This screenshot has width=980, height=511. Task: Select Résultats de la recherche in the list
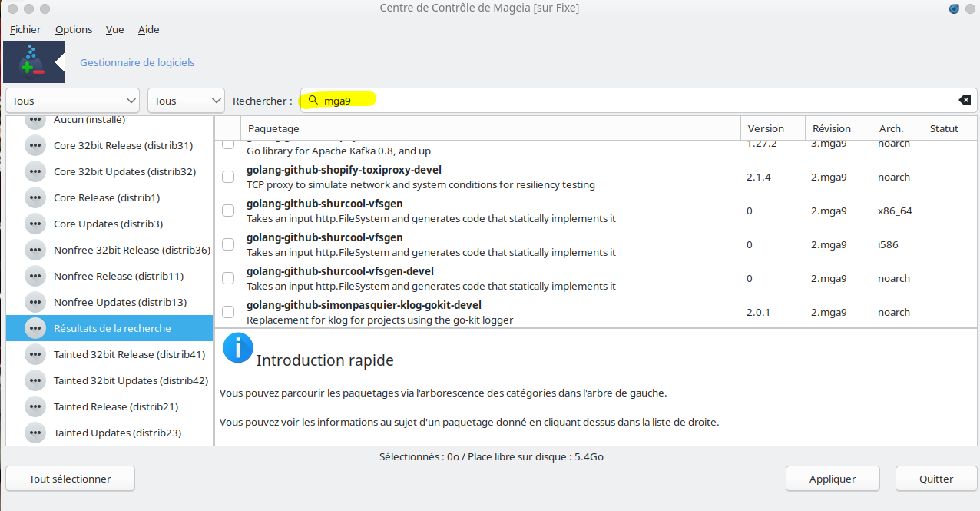(x=109, y=328)
